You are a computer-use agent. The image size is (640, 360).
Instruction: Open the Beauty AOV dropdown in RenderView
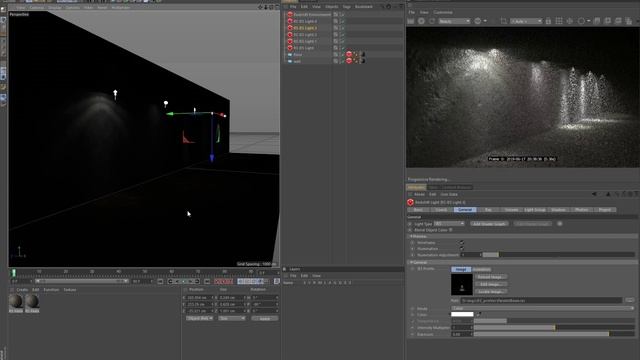point(454,21)
